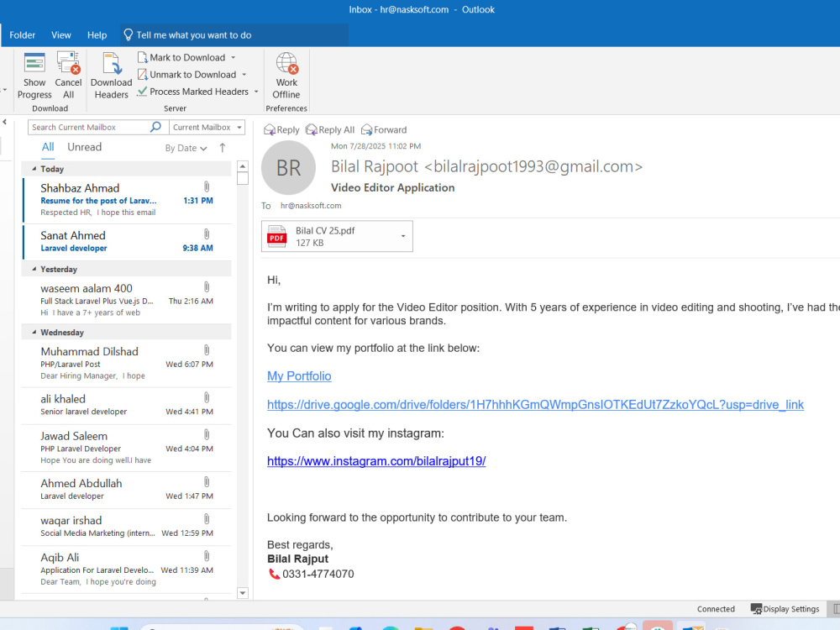This screenshot has width=840, height=630.
Task: Open Current Mailbox scope dropdown
Action: coord(207,127)
